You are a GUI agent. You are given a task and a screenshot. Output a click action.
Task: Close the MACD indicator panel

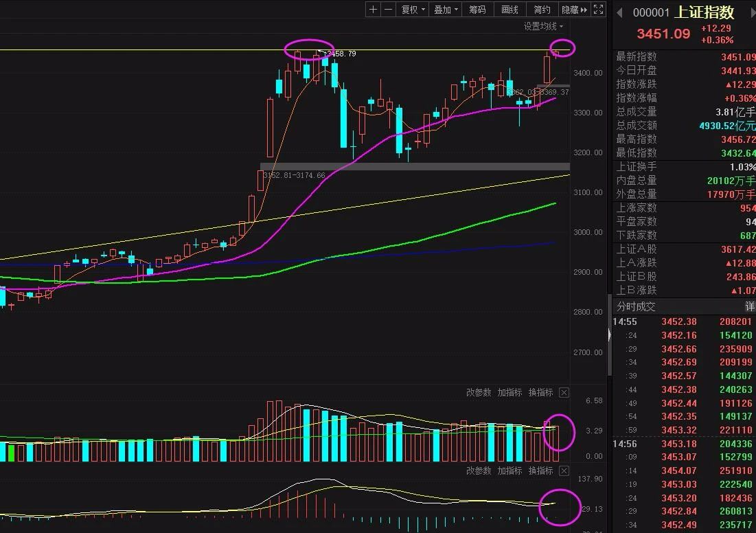coord(564,470)
